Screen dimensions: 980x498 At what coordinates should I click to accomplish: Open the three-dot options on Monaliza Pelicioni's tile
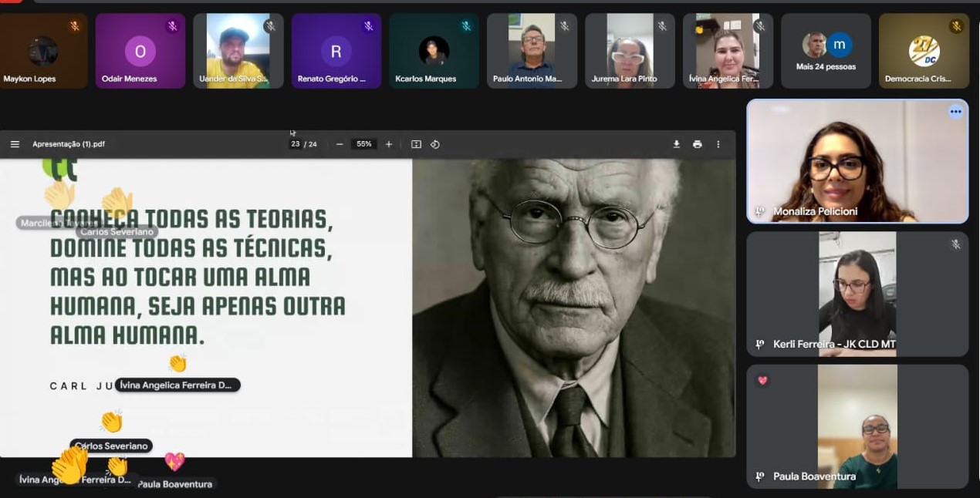955,112
